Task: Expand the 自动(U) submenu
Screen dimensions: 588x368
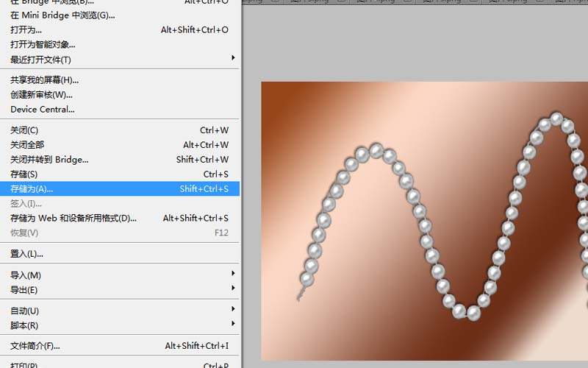Action: pyautogui.click(x=120, y=311)
